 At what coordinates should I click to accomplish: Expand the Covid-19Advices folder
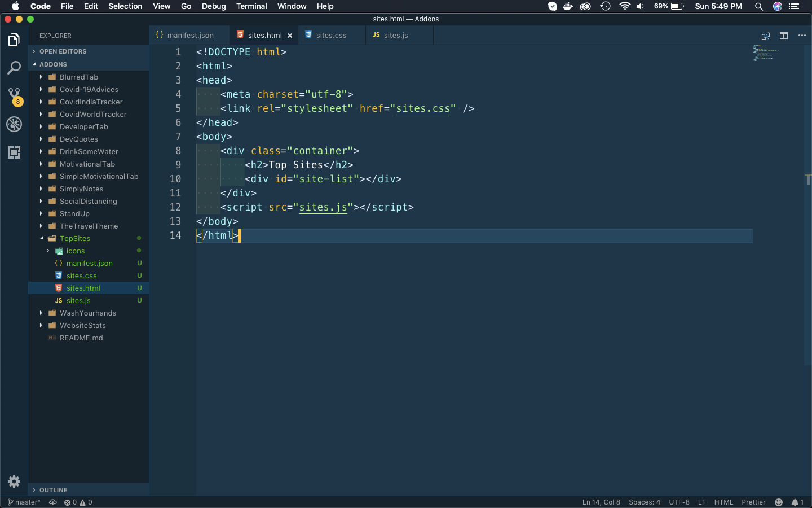pos(89,89)
